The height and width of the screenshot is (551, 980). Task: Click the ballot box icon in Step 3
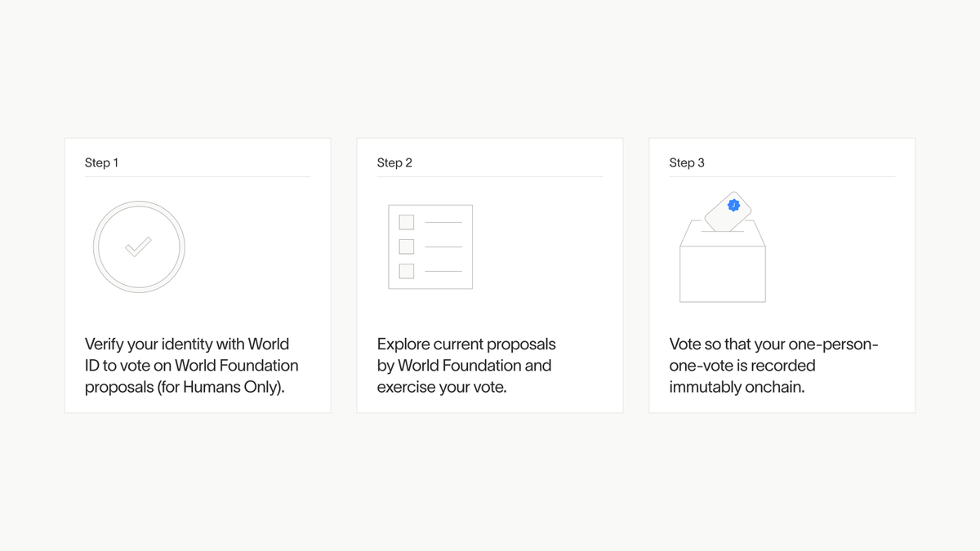coord(723,247)
